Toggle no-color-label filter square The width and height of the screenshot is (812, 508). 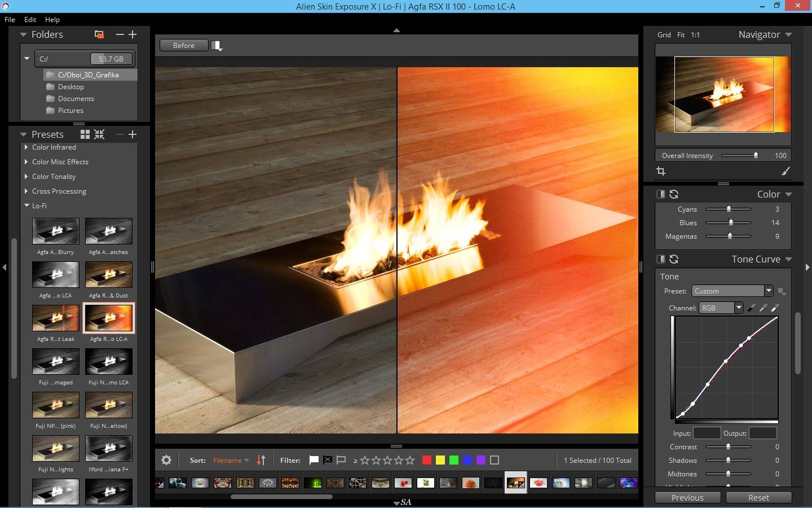(495, 460)
